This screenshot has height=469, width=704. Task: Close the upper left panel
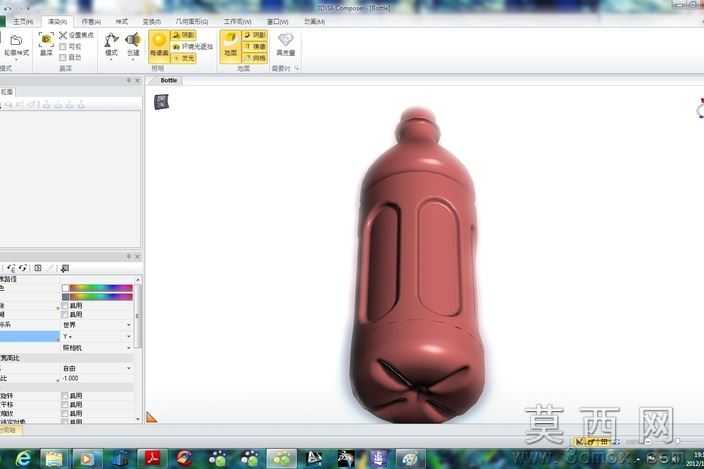[x=138, y=80]
